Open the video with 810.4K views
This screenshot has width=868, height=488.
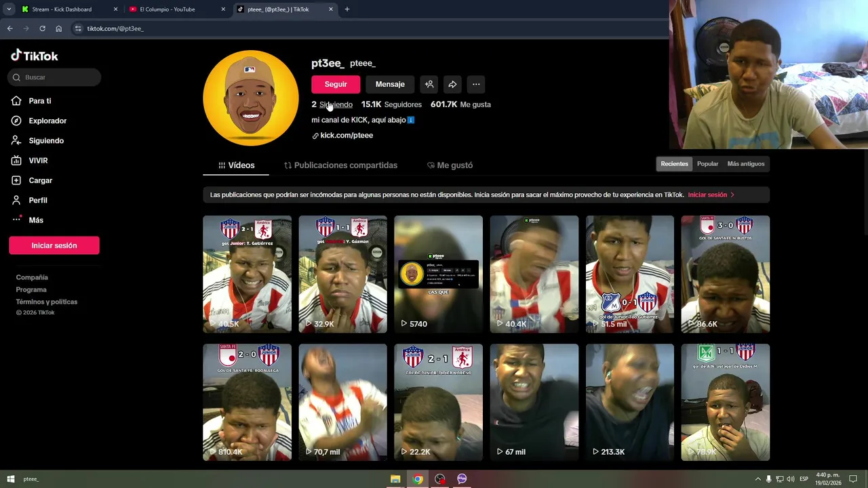pyautogui.click(x=247, y=402)
